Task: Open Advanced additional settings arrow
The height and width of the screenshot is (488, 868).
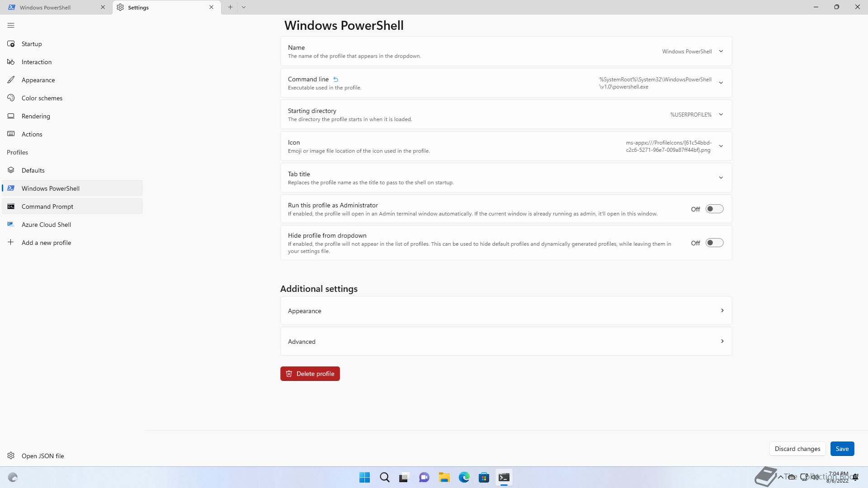Action: tap(722, 341)
